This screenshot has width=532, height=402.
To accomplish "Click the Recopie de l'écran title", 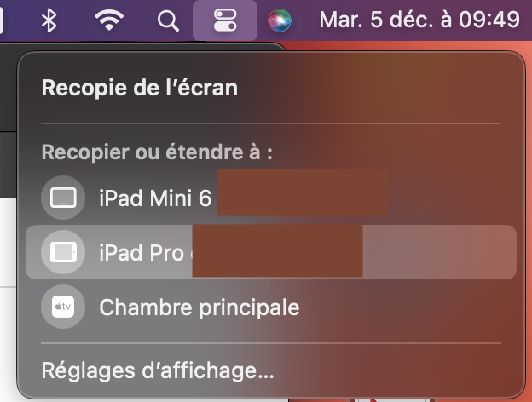I will click(x=140, y=87).
